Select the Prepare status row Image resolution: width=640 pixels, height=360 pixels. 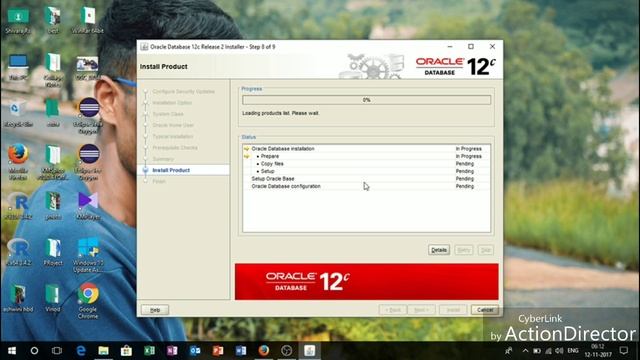tap(367, 156)
